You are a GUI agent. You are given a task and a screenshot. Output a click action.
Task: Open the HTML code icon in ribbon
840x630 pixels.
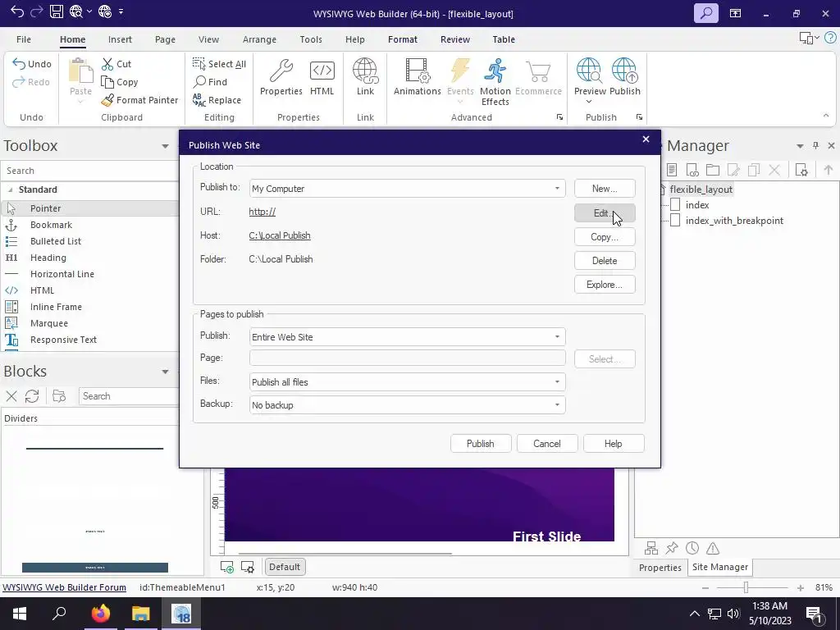pyautogui.click(x=322, y=78)
